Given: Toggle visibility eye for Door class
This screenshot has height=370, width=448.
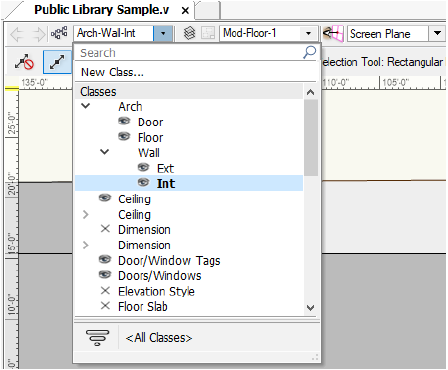Looking at the screenshot, I should (x=124, y=121).
